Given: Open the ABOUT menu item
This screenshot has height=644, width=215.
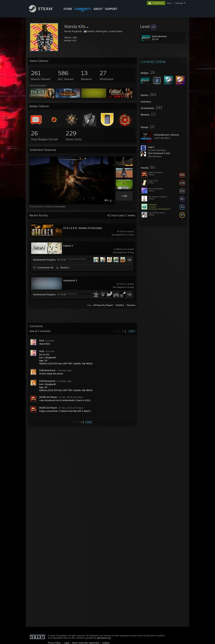Looking at the screenshot, I should [x=98, y=9].
